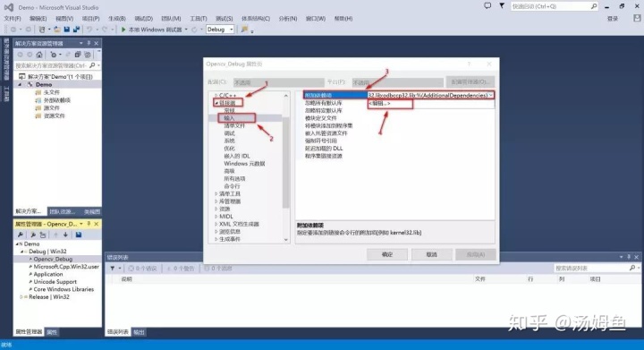The width and height of the screenshot is (644, 350).
Task: Click the feedback speech bubble icon
Action: 487,5
